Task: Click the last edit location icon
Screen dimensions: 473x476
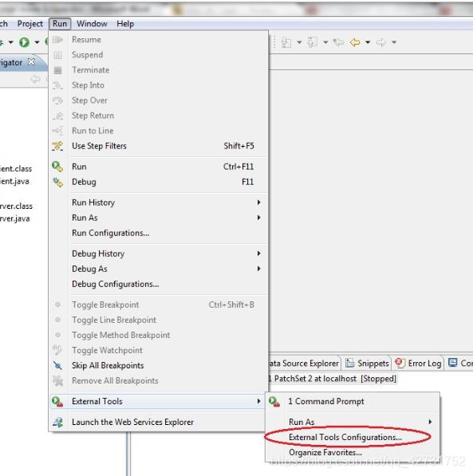Action: [338, 42]
